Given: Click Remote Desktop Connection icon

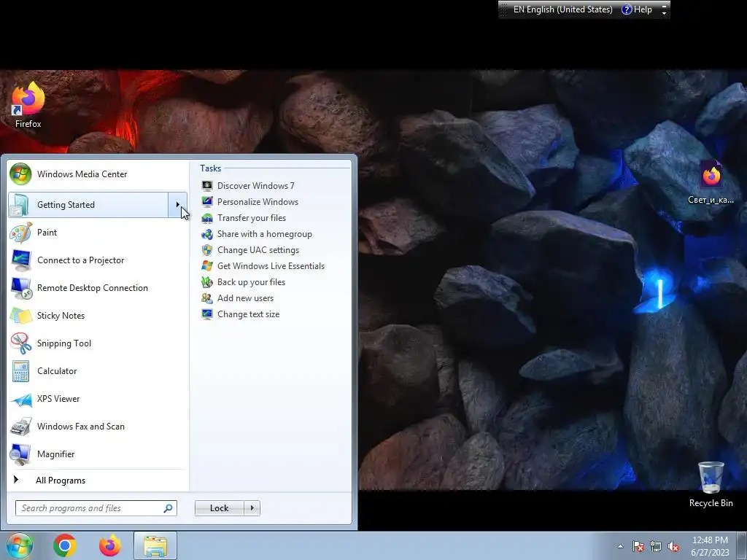Looking at the screenshot, I should point(20,287).
